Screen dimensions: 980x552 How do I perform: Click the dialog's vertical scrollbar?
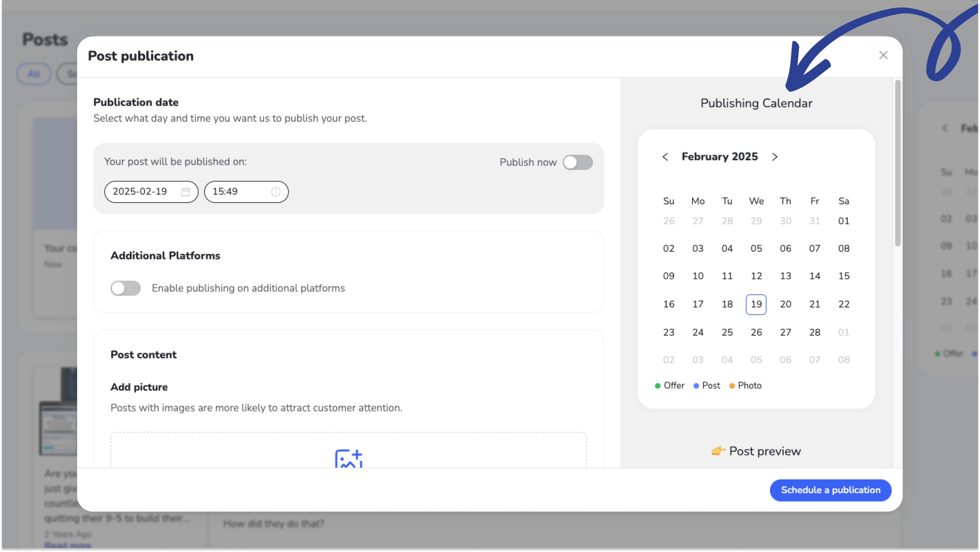pyautogui.click(x=898, y=163)
